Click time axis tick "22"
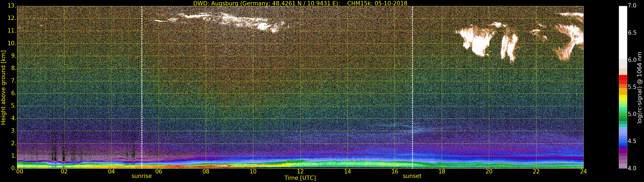 click(536, 172)
